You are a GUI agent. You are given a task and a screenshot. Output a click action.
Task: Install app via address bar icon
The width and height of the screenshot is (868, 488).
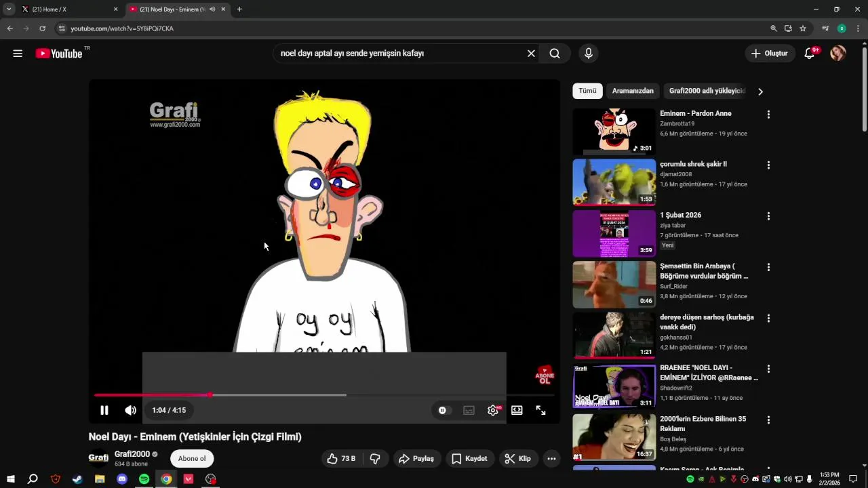pyautogui.click(x=788, y=28)
